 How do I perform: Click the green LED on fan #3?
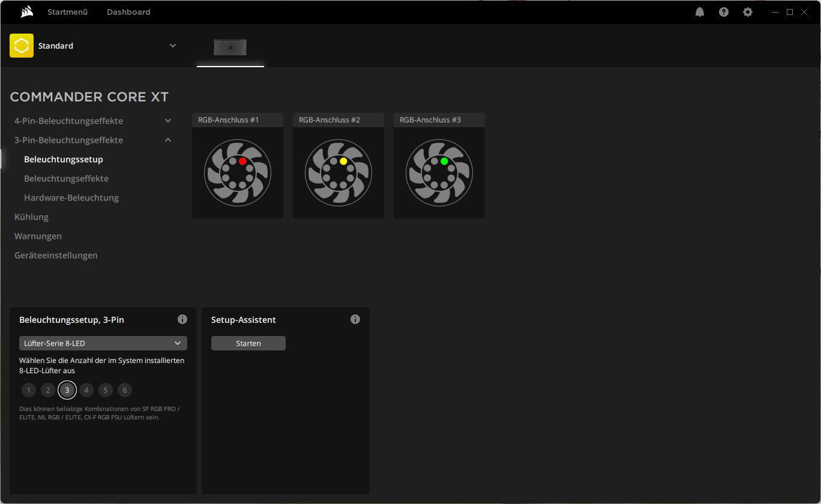pyautogui.click(x=444, y=161)
